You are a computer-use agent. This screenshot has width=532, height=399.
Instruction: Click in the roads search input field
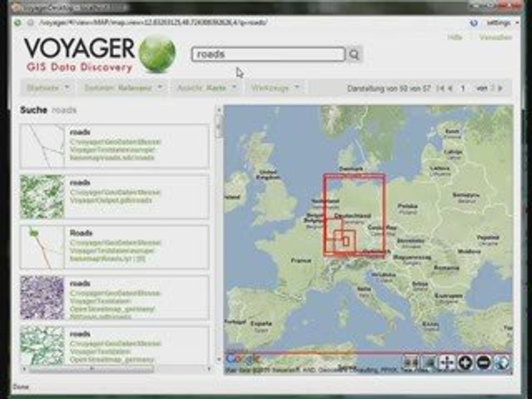point(268,54)
